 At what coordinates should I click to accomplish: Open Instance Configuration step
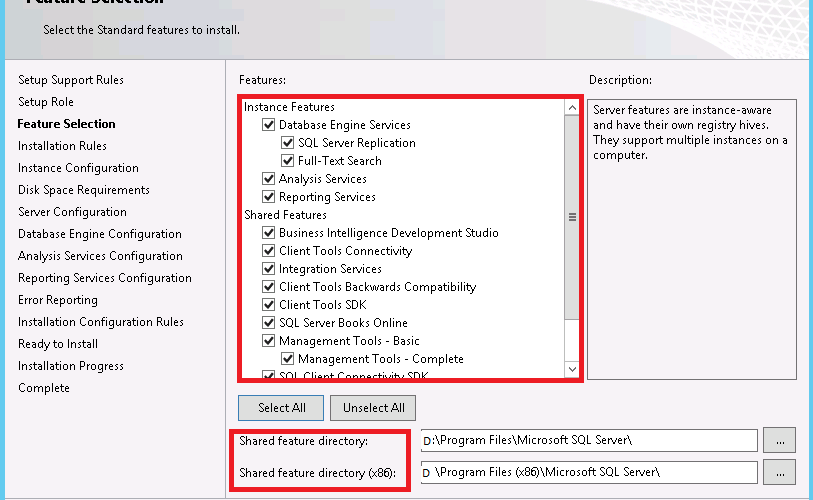(78, 168)
